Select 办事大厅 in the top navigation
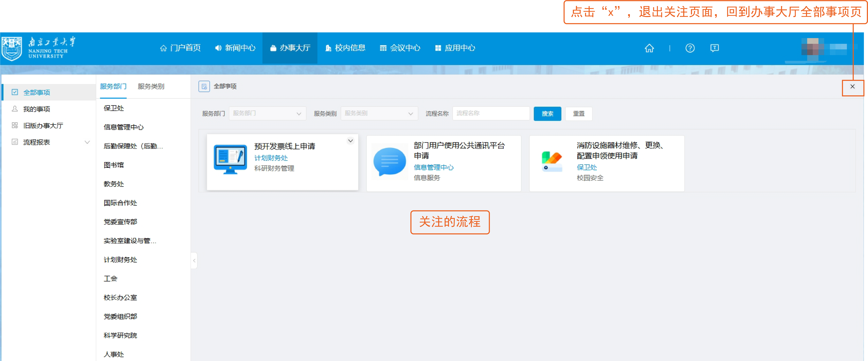 click(290, 48)
